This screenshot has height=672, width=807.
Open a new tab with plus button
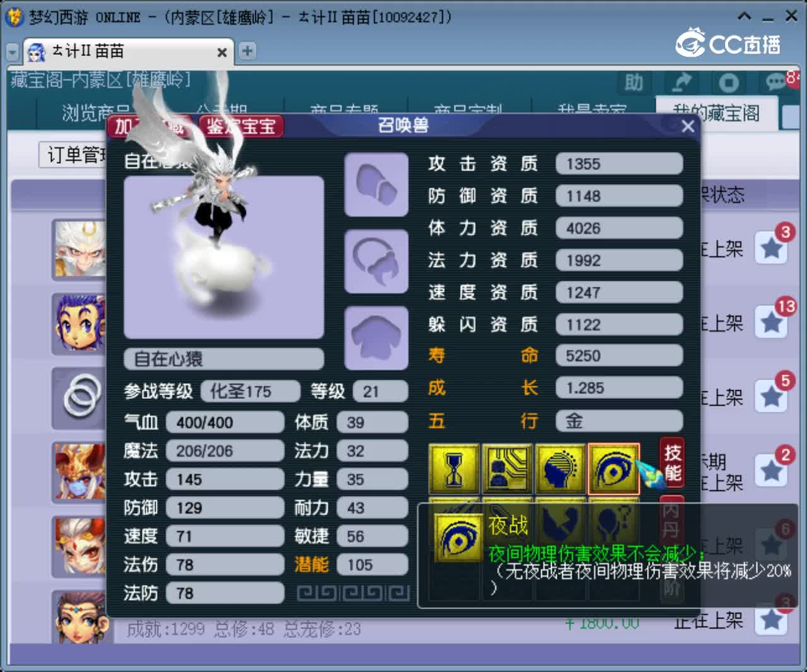click(x=247, y=51)
